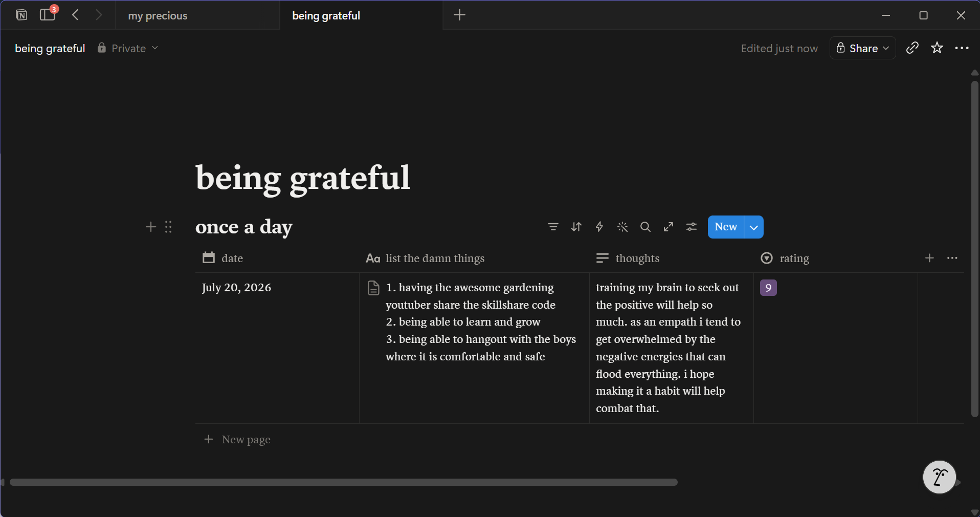
Task: Open the table columns three-dot menu
Action: [x=952, y=258]
